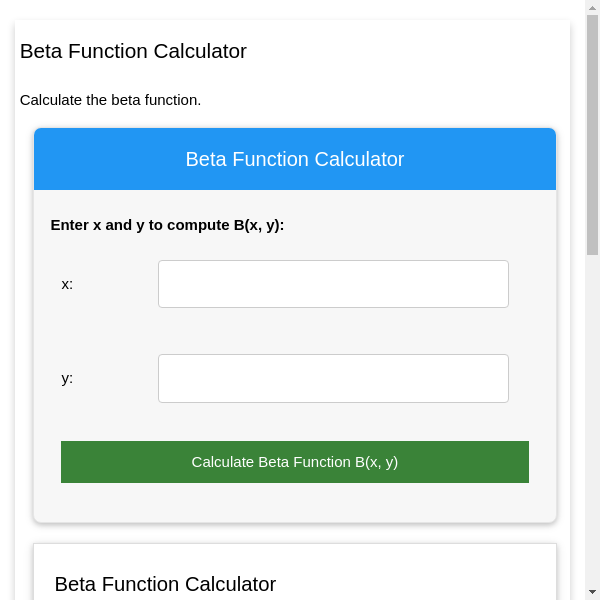This screenshot has height=600, width=600.
Task: Click the x value input field
Action: pos(333,284)
